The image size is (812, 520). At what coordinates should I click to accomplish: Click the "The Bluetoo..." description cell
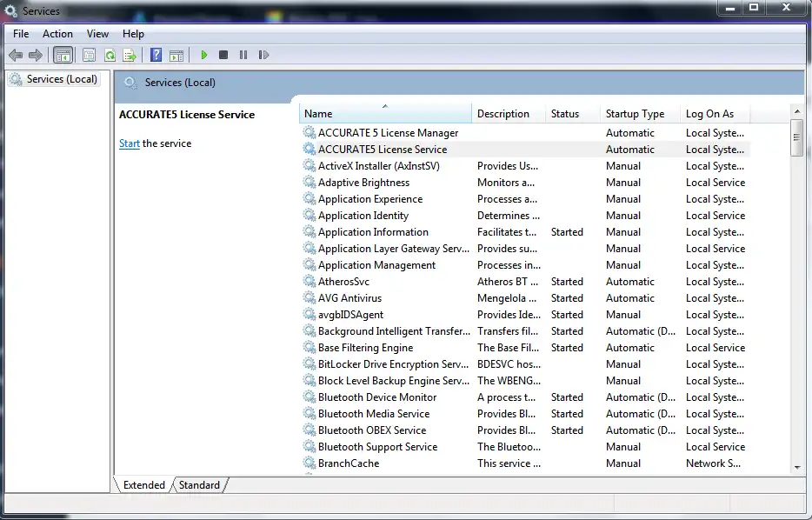[x=509, y=446]
